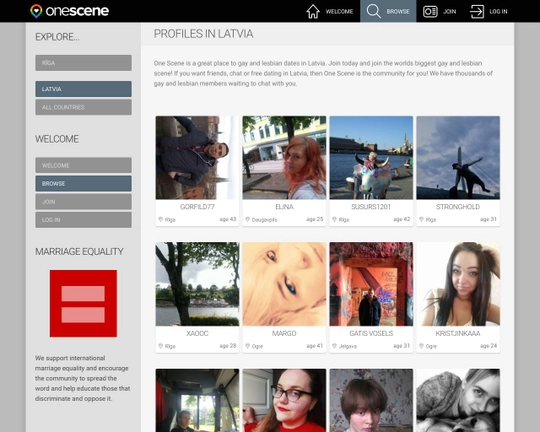The image size is (540, 432).
Task: Select ALL COUNTRIES in the sidebar
Action: pyautogui.click(x=83, y=107)
